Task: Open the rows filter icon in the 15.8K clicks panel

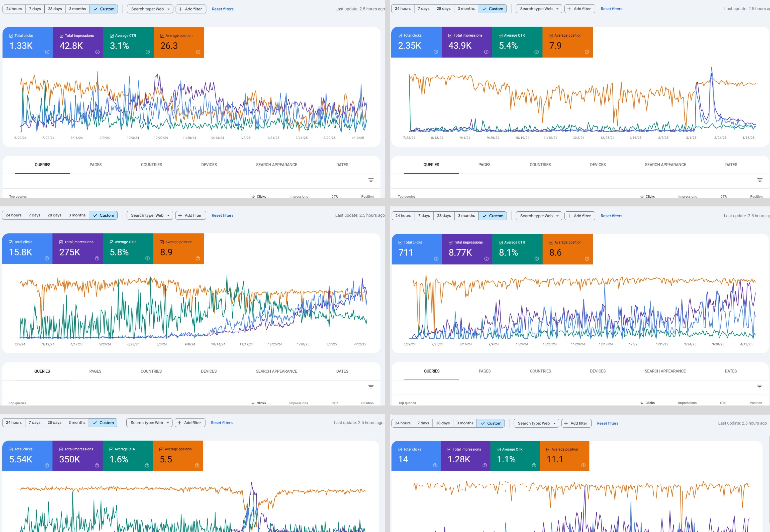Action: pyautogui.click(x=371, y=387)
